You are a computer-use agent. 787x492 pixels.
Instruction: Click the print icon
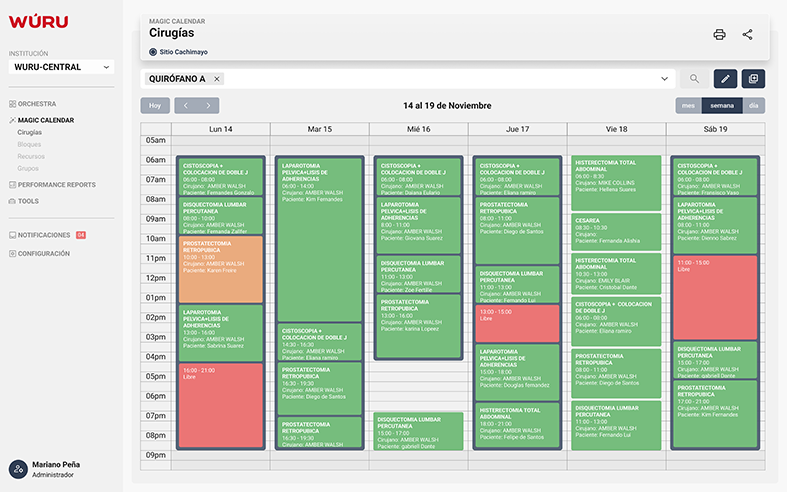click(x=719, y=34)
